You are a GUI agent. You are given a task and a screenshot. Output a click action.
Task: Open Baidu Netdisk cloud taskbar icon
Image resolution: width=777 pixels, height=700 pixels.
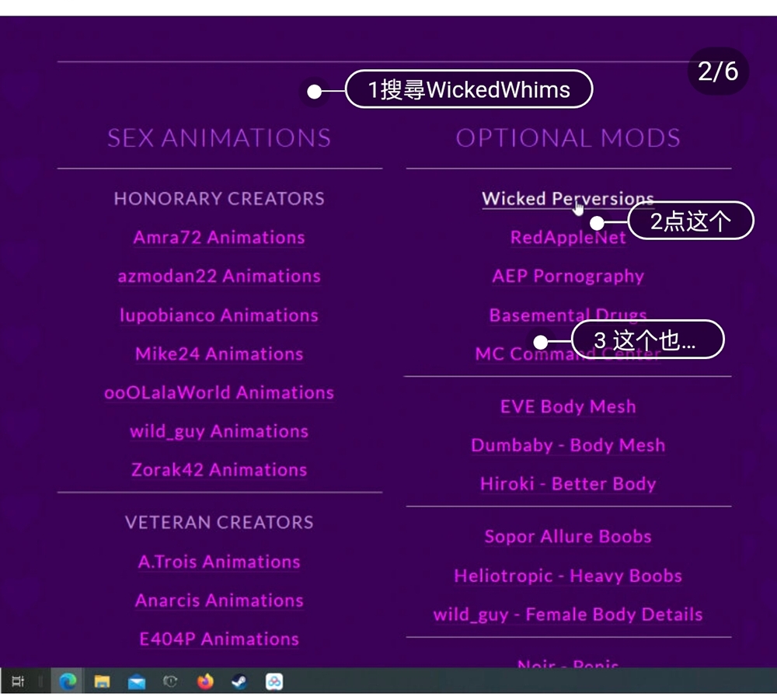[274, 681]
